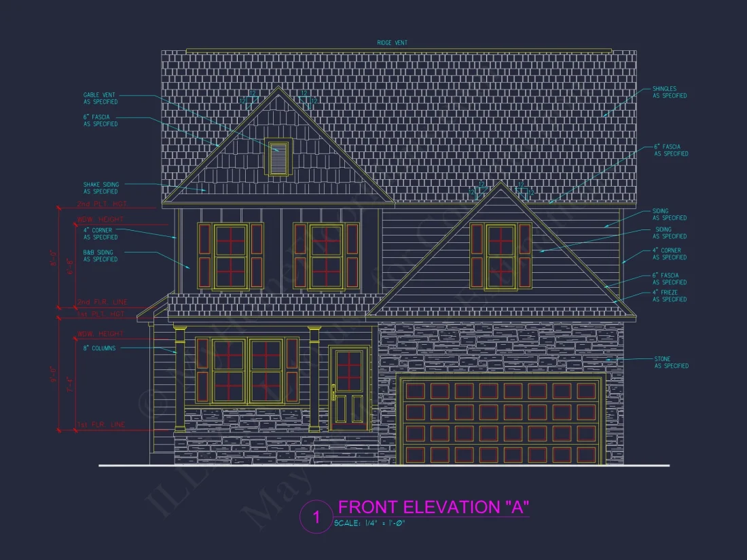This screenshot has height=560, width=747.
Task: Select the left porch column
Action: point(180,378)
